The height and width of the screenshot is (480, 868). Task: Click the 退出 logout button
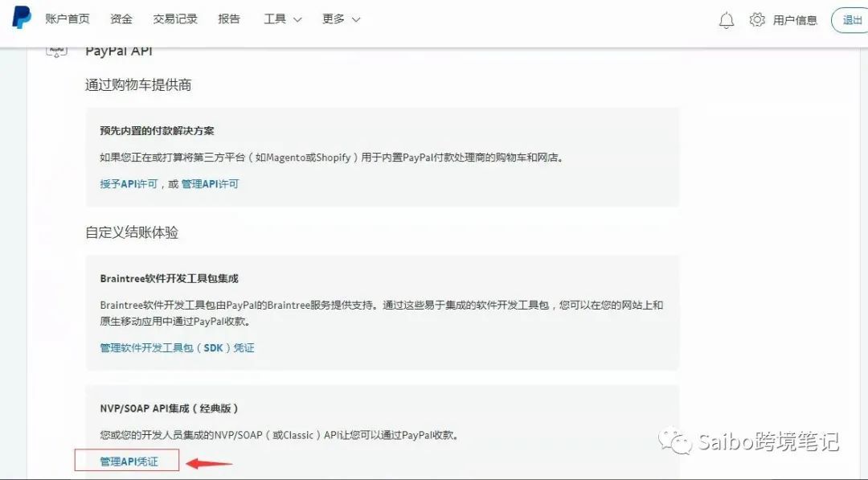tap(851, 20)
